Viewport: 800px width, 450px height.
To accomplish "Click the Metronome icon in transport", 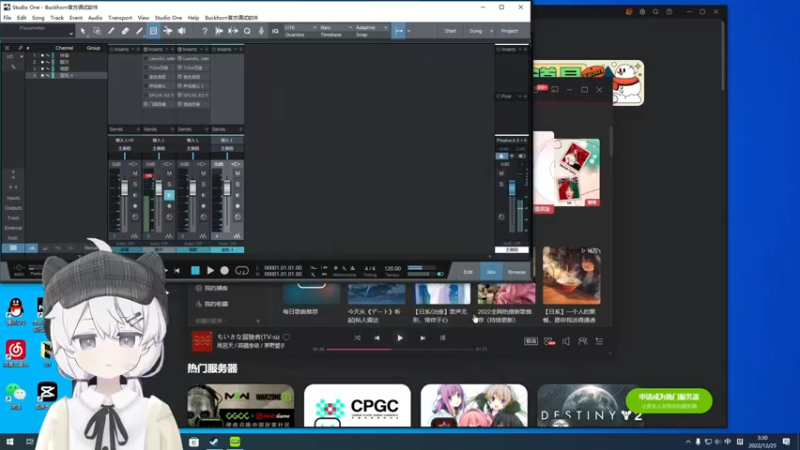I will [353, 268].
